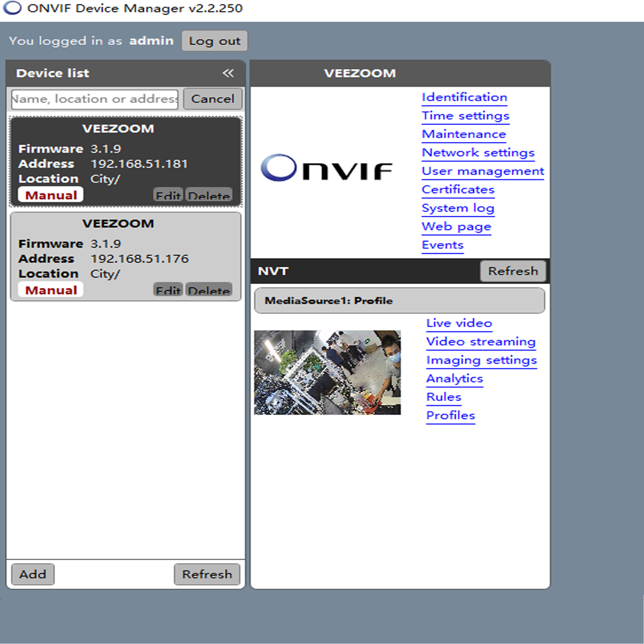Click Manual badge on 192.168.51.181 device
The width and height of the screenshot is (644, 644).
click(x=51, y=195)
